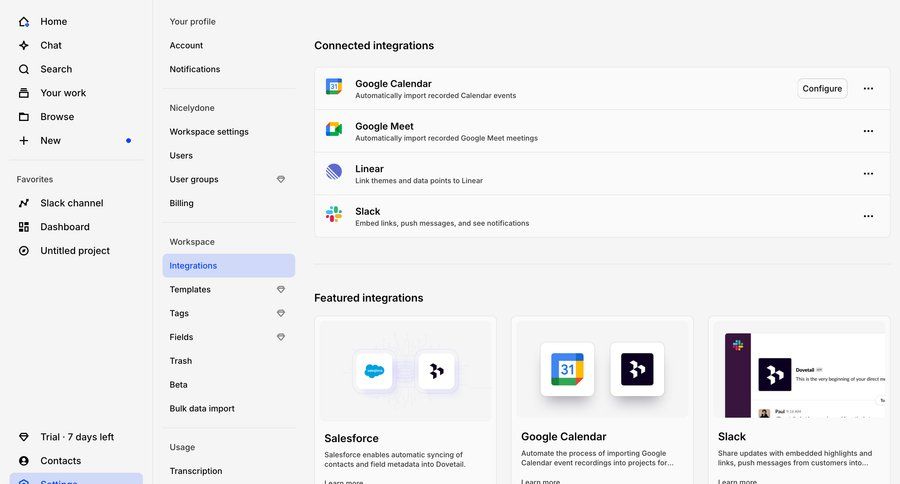Open more options for Google Meet
Viewport: 900px width, 484px height.
click(868, 131)
